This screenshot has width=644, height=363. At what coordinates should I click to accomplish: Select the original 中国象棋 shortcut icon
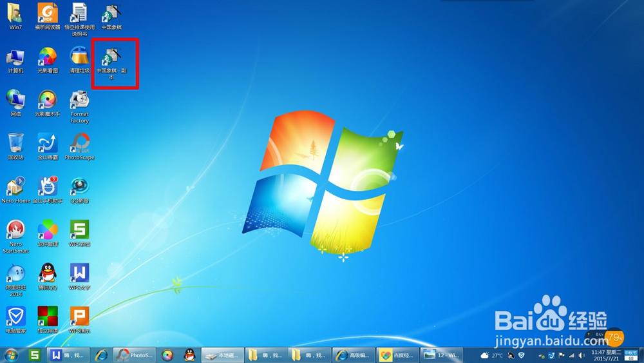(111, 17)
